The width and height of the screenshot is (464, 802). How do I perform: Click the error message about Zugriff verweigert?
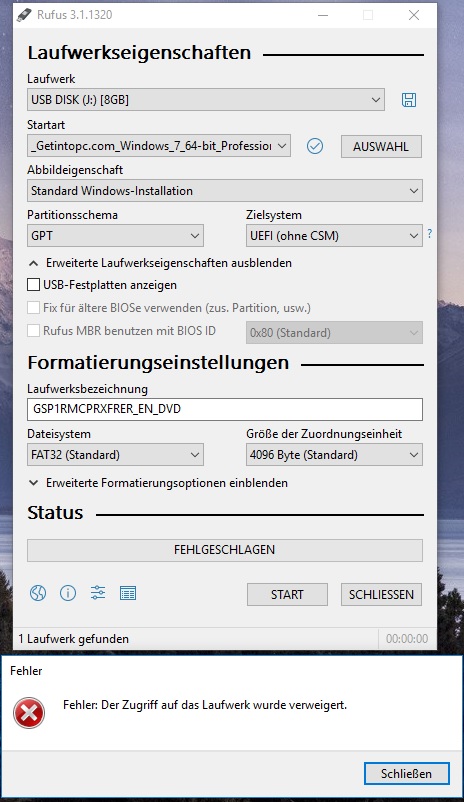click(205, 705)
